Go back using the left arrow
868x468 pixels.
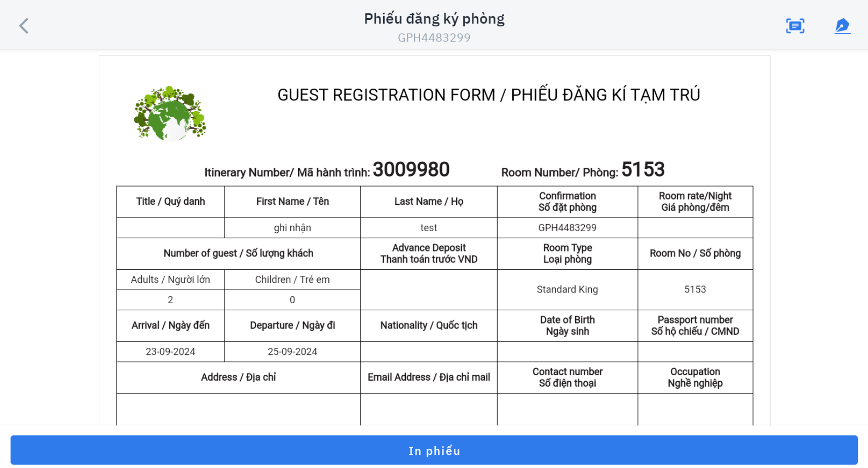coord(24,26)
